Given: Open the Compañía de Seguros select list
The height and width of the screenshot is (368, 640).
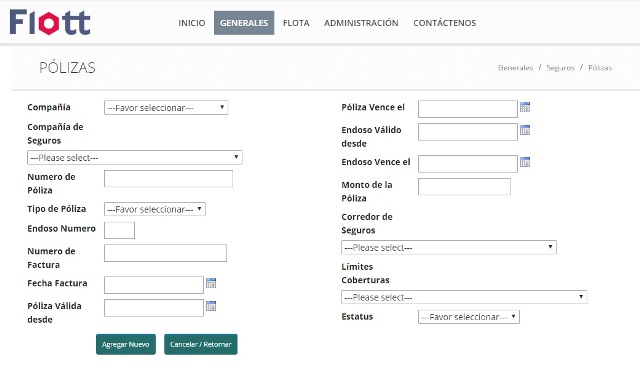Looking at the screenshot, I should click(135, 157).
